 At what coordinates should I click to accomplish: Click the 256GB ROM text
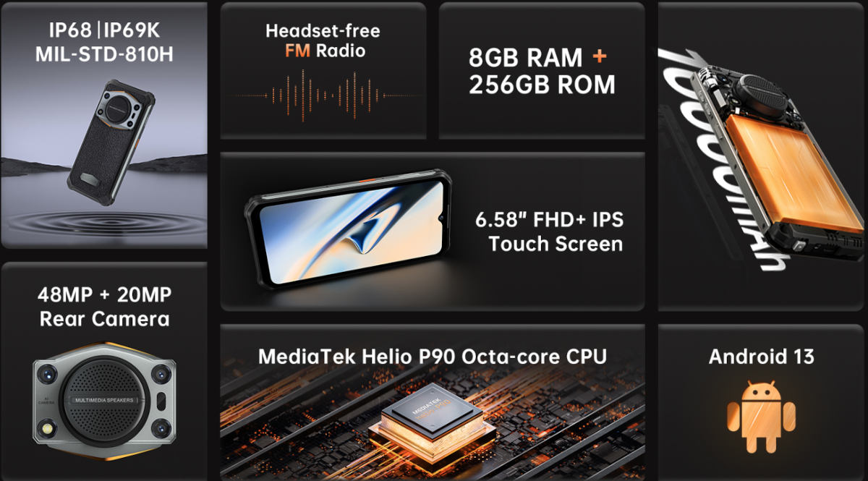click(x=542, y=85)
